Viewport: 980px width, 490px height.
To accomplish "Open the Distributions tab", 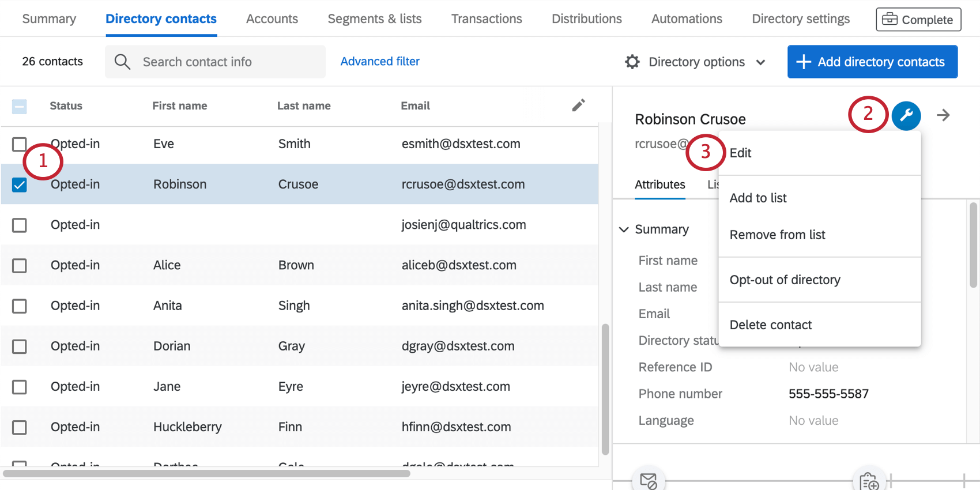I will 587,19.
